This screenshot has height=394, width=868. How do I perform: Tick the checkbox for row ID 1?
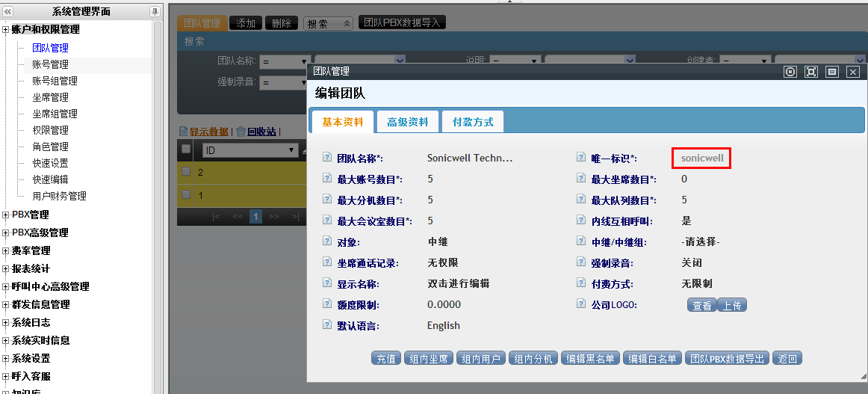click(x=186, y=195)
